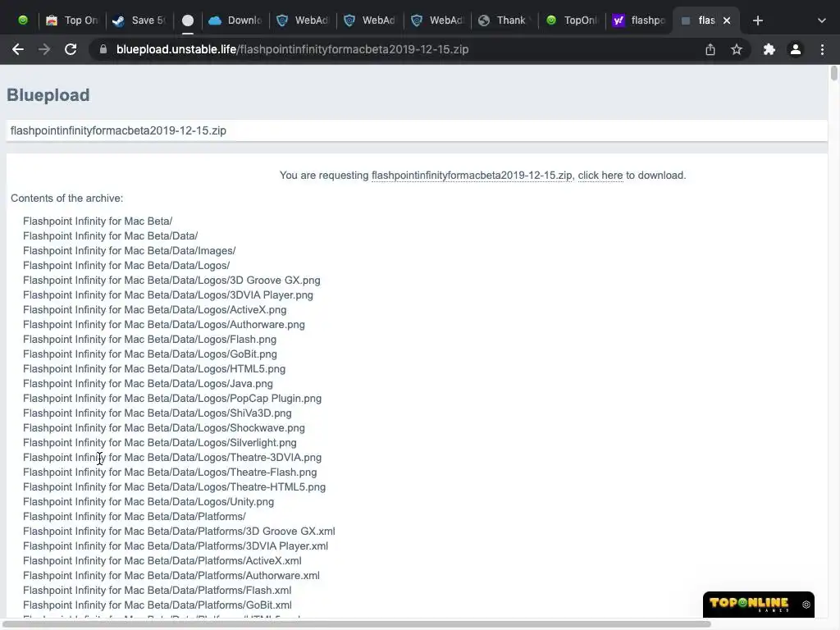This screenshot has width=840, height=630.
Task: Switch to the second WebAd tab
Action: [x=370, y=21]
